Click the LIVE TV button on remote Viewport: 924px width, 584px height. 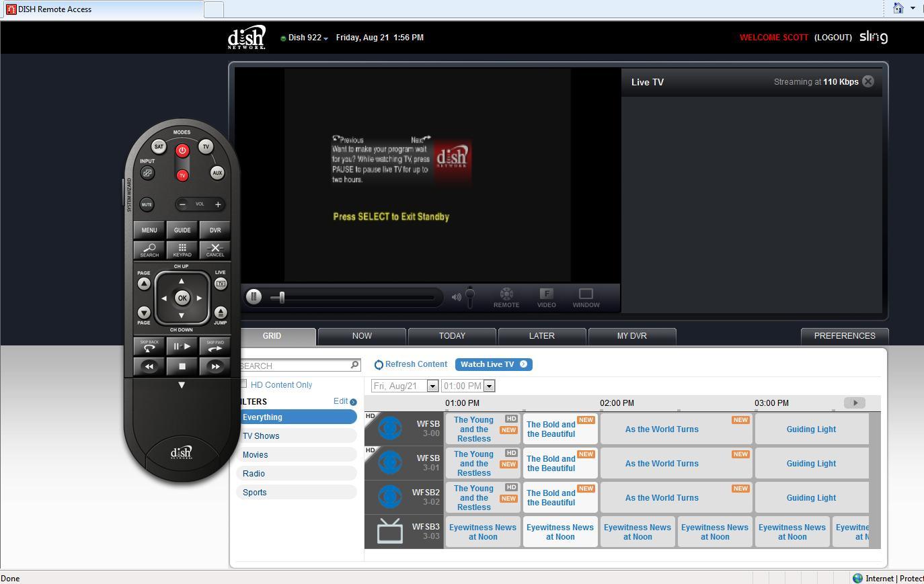coord(221,284)
